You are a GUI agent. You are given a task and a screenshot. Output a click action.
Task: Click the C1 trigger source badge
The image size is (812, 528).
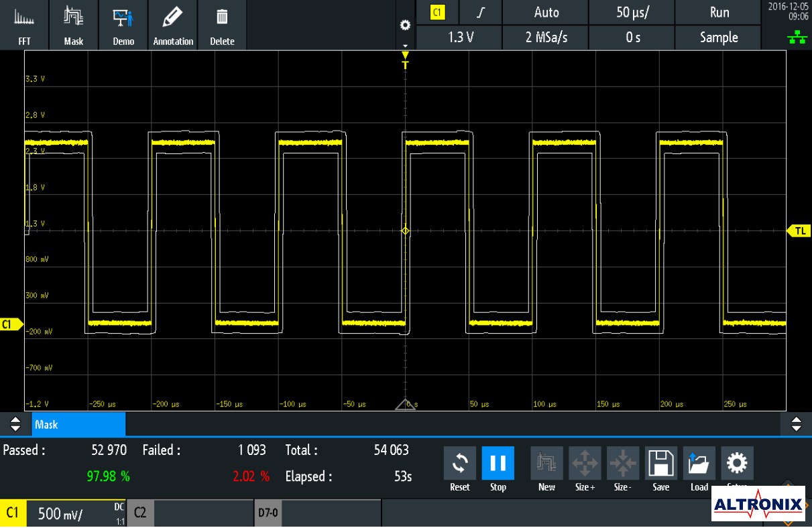tap(437, 12)
